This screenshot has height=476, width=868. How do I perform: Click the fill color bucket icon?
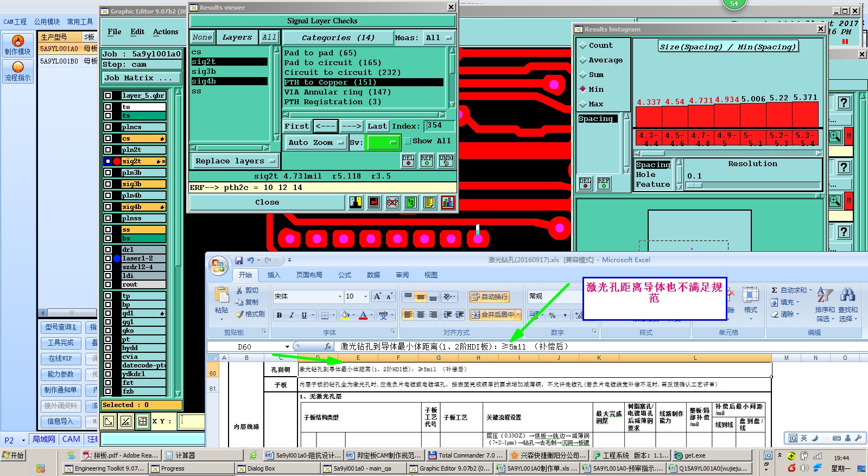click(x=345, y=315)
